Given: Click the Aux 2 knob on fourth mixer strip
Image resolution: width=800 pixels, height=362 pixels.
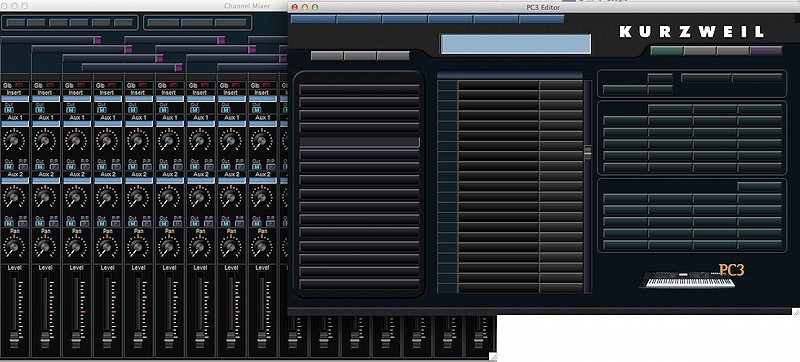Looking at the screenshot, I should pyautogui.click(x=107, y=196).
